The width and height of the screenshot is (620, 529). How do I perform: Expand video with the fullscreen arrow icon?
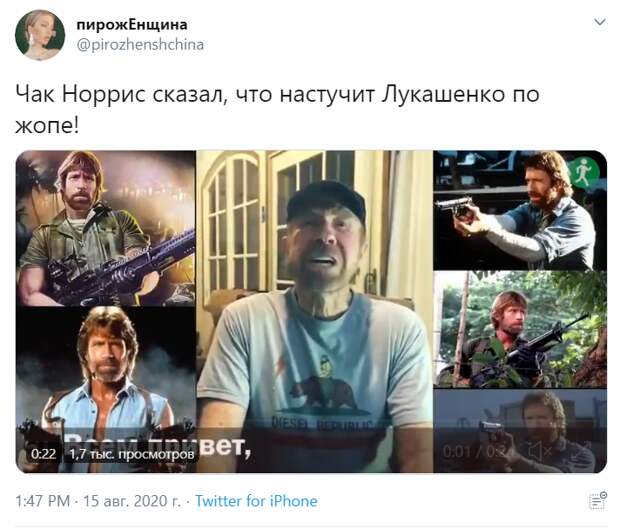coord(580,451)
